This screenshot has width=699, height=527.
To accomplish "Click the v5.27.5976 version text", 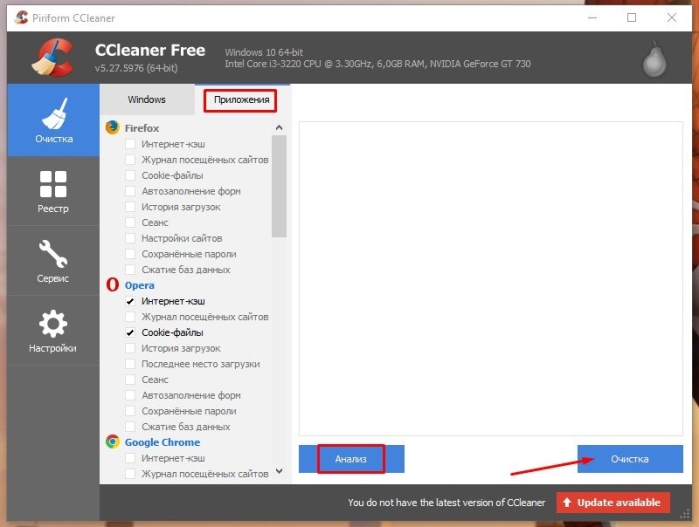I will 136,68.
